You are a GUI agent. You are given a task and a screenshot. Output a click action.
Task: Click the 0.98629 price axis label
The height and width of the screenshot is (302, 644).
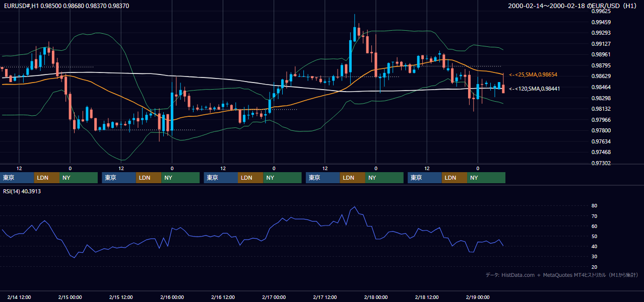tap(601, 76)
